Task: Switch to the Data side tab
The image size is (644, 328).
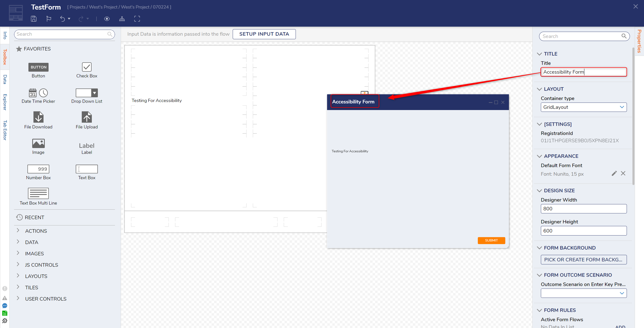Action: (5, 79)
